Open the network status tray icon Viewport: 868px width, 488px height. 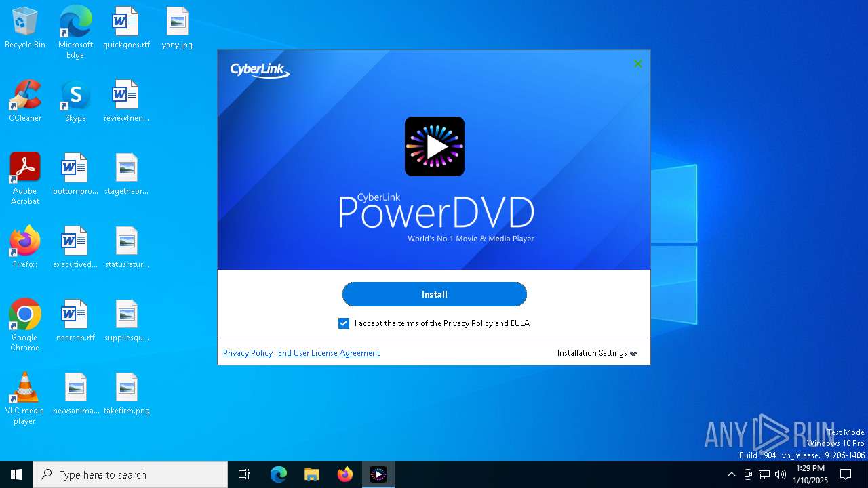click(764, 474)
